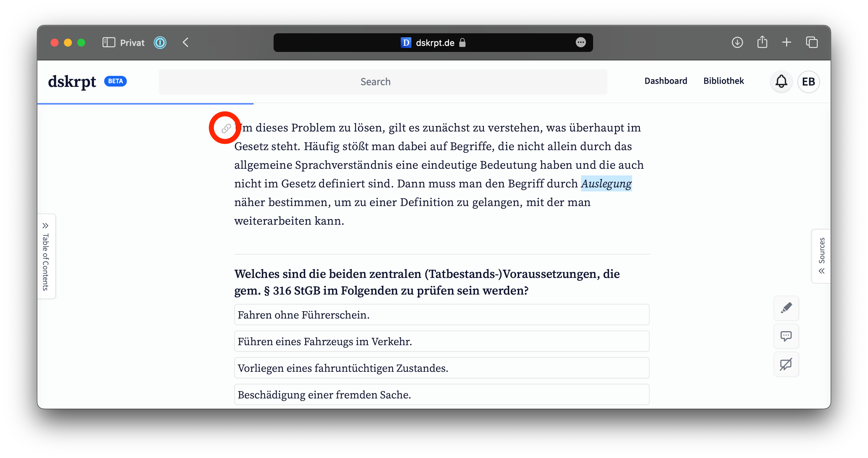Click the 1Password extension icon
The height and width of the screenshot is (458, 868).
point(160,43)
